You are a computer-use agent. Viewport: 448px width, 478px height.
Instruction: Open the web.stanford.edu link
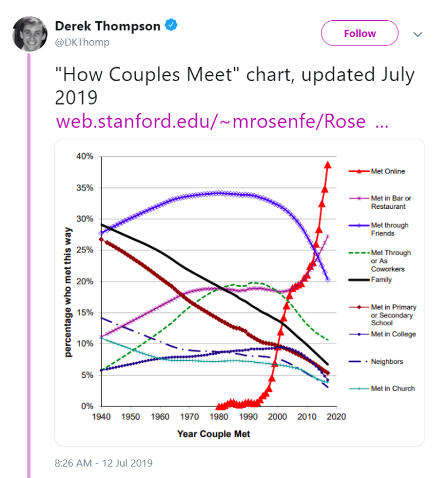coord(222,121)
